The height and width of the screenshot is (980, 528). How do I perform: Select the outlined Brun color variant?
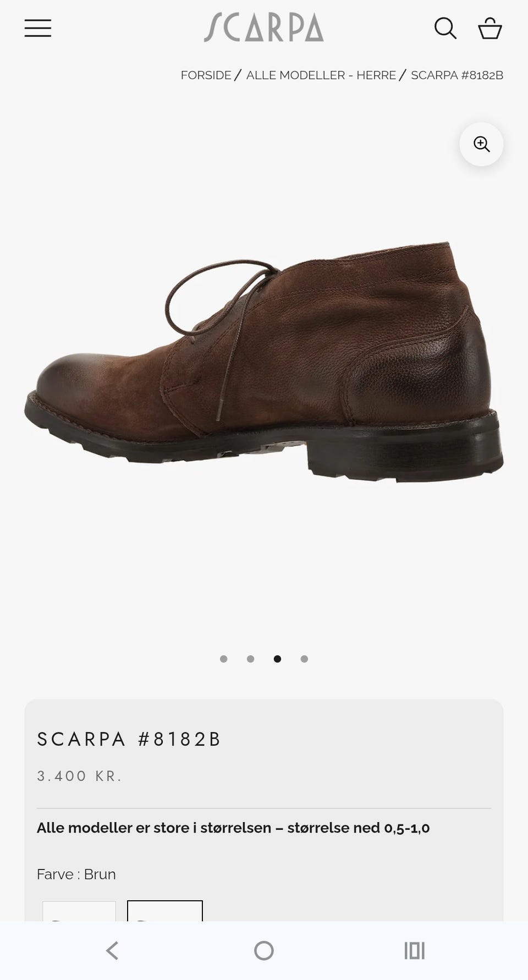click(x=165, y=911)
